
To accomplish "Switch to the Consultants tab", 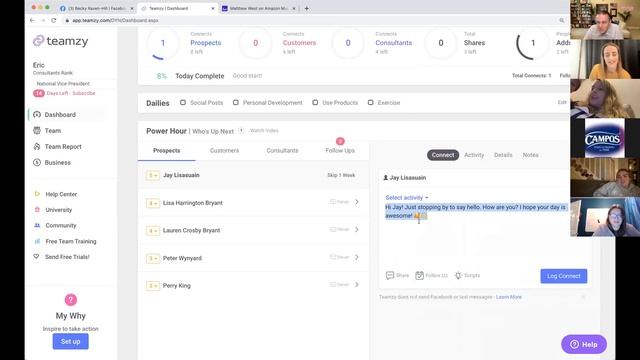I will coord(282,151).
